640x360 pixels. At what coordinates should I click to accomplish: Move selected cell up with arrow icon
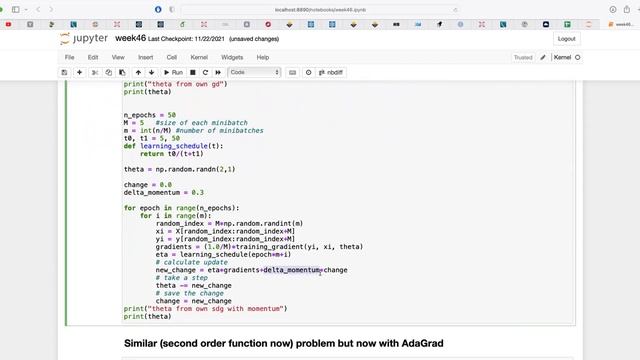[138, 72]
